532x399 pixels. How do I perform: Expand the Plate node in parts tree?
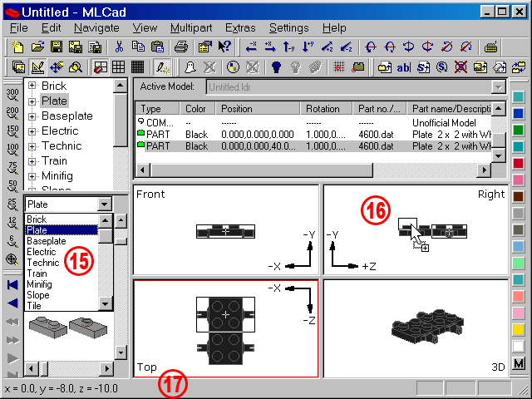click(x=32, y=101)
